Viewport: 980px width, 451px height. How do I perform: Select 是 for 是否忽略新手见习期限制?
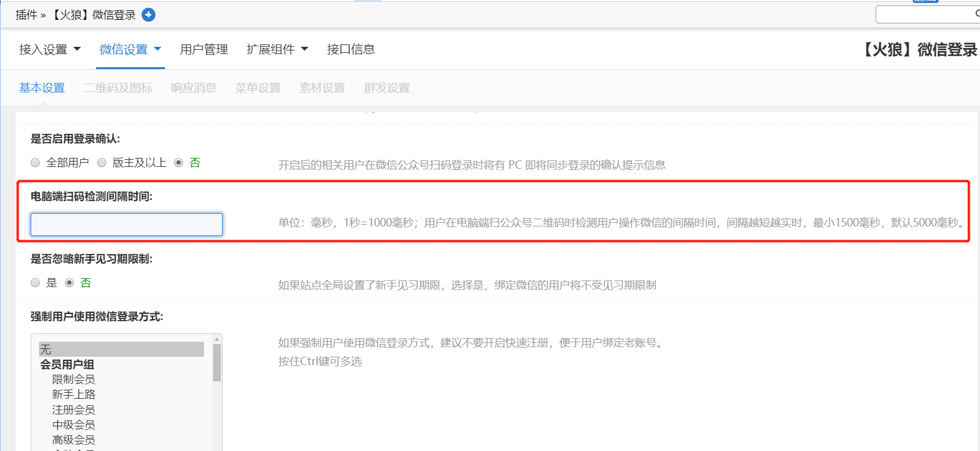(35, 283)
